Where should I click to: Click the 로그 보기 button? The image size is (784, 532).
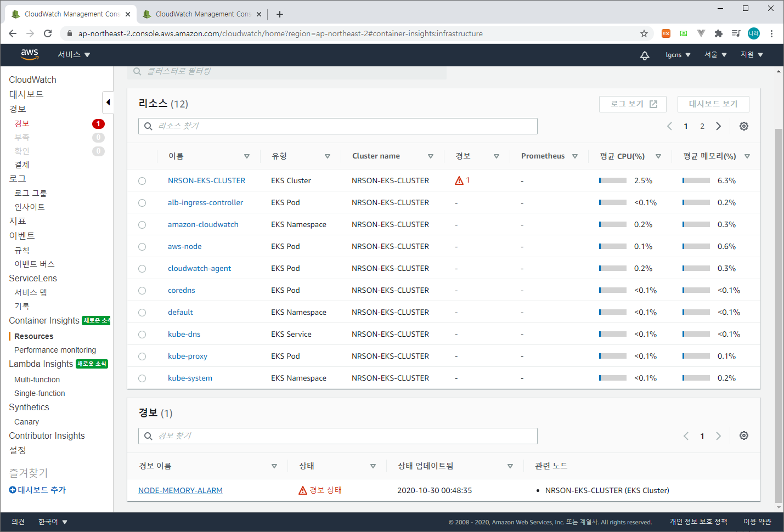coord(633,104)
